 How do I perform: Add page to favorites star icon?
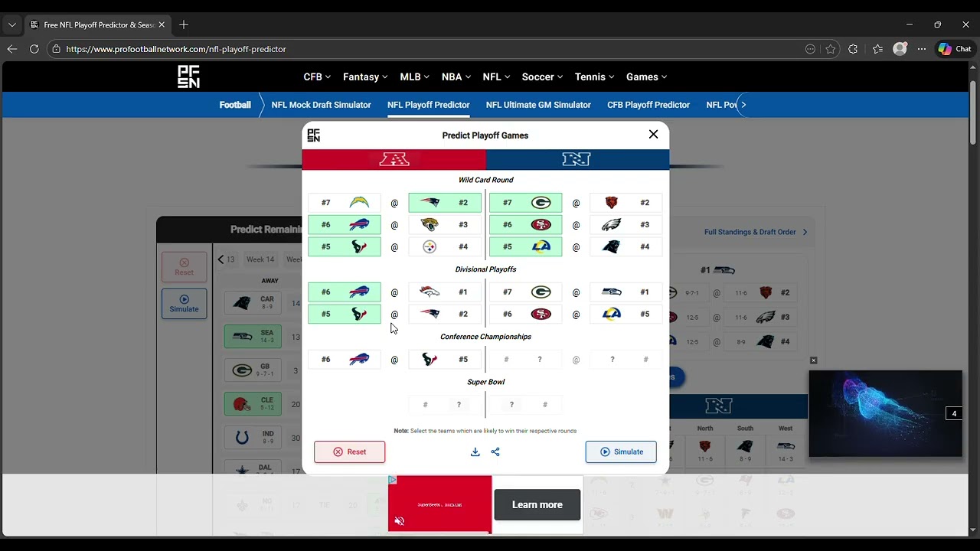(x=831, y=49)
